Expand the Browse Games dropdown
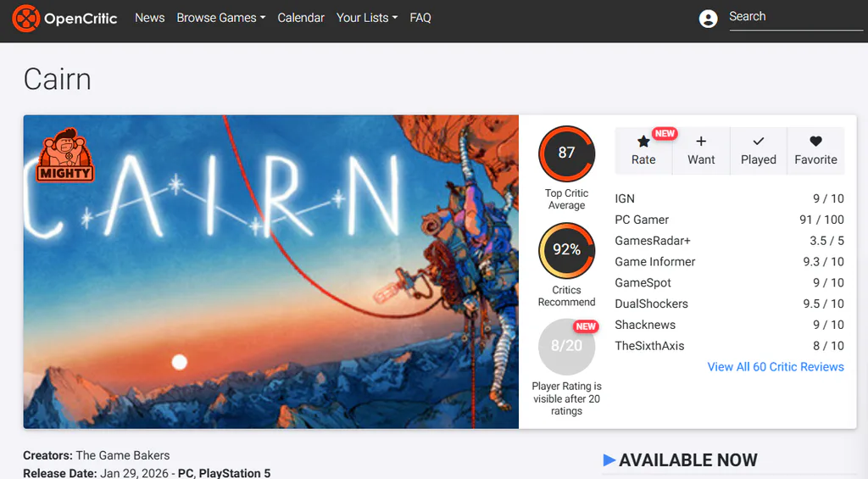The height and width of the screenshot is (479, 868). pyautogui.click(x=221, y=18)
